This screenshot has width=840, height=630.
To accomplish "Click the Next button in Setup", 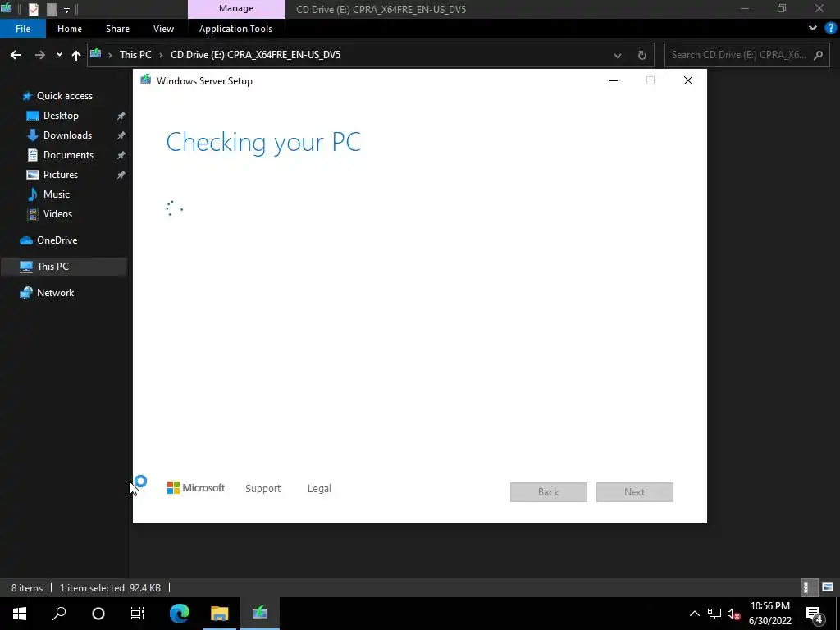I will click(635, 492).
